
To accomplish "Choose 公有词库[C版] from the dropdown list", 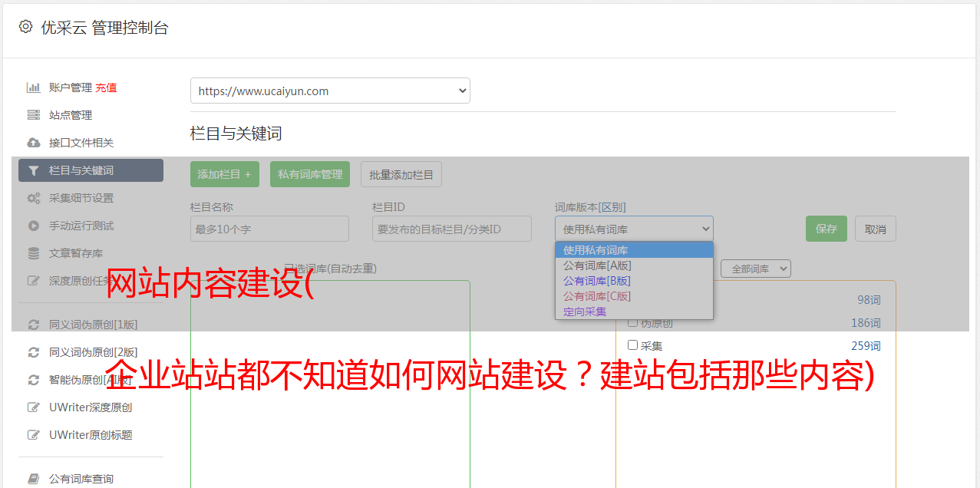I will 634,296.
